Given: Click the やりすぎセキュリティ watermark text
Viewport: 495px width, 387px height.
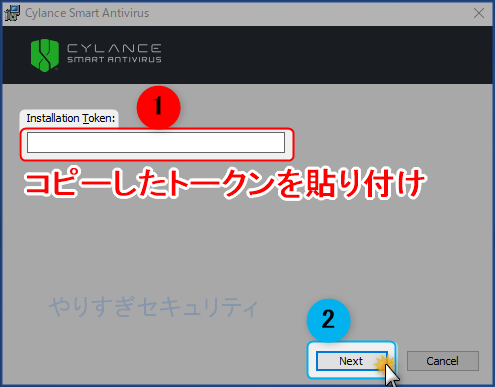Looking at the screenshot, I should [154, 307].
